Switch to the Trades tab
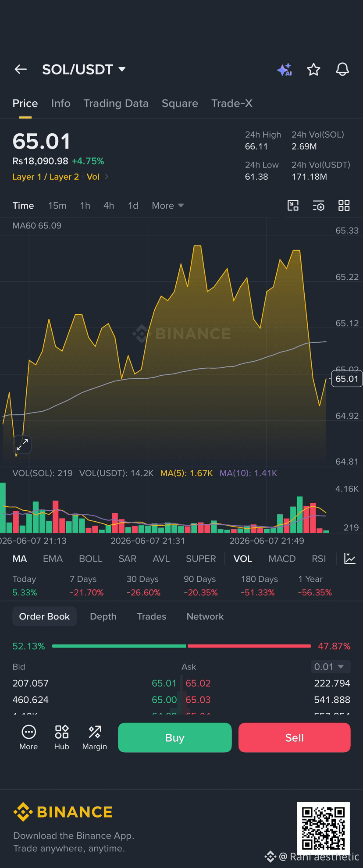The height and width of the screenshot is (868, 363). tap(152, 616)
